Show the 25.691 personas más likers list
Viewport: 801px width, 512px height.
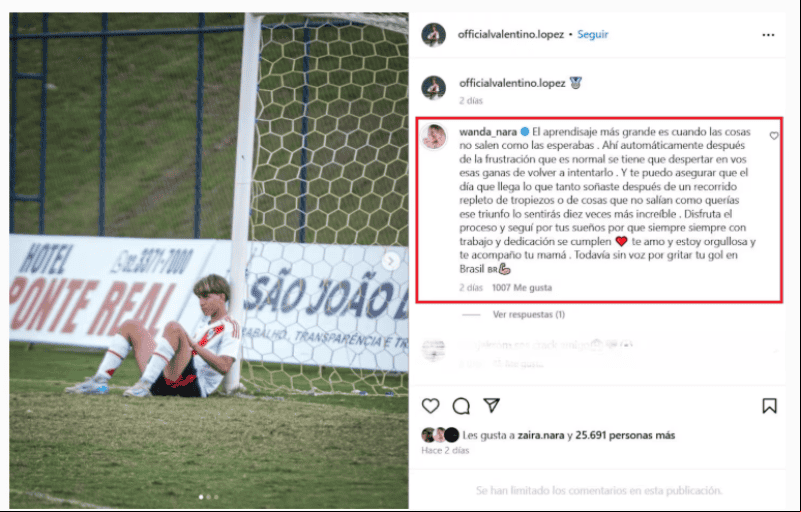(625, 435)
